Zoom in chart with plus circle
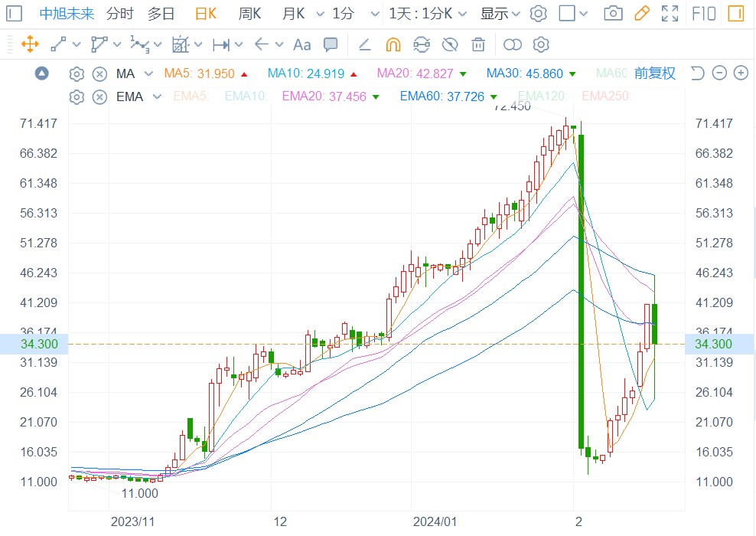The width and height of the screenshot is (756, 536). coord(741,74)
